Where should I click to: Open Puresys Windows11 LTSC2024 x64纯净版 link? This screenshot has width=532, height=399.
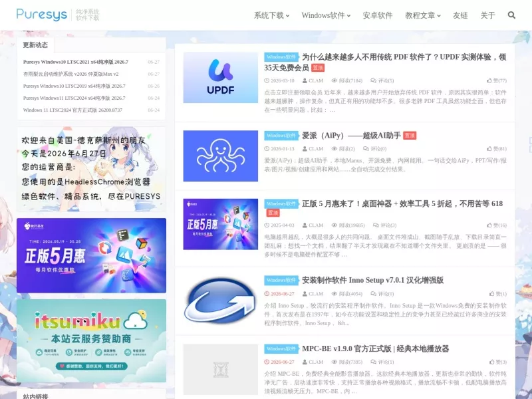pos(74,98)
